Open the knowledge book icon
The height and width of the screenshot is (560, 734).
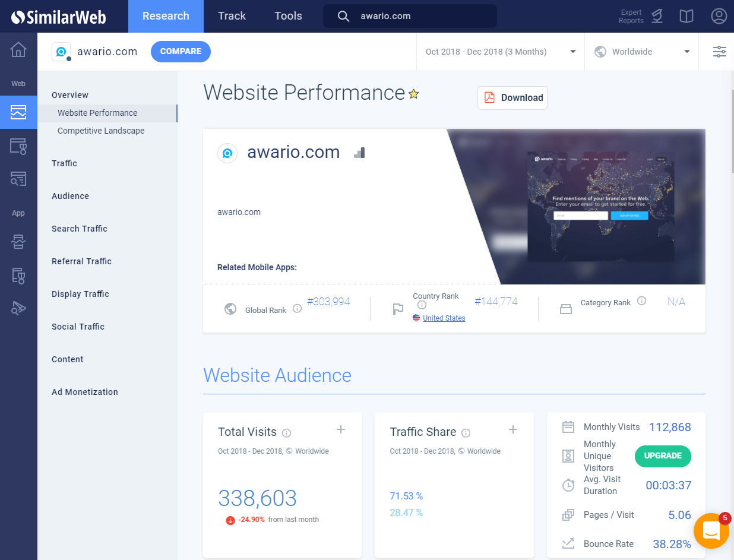(x=686, y=16)
